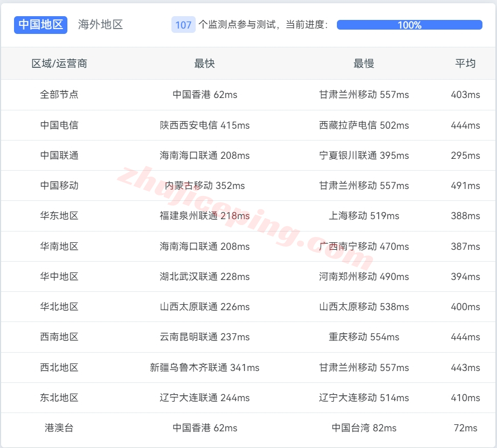Click 云南昆明联通 237ms cell
Screen dimensions: 497x448
205,337
